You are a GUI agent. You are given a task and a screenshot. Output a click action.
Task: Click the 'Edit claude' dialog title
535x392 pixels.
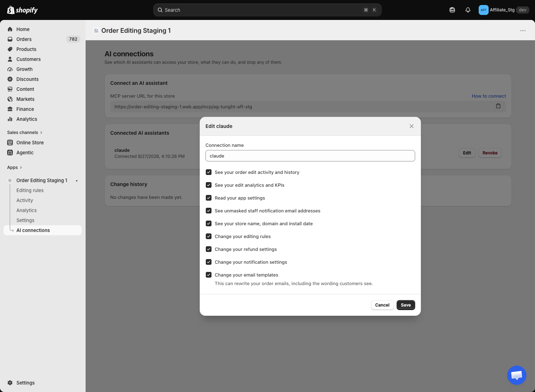[x=219, y=126]
